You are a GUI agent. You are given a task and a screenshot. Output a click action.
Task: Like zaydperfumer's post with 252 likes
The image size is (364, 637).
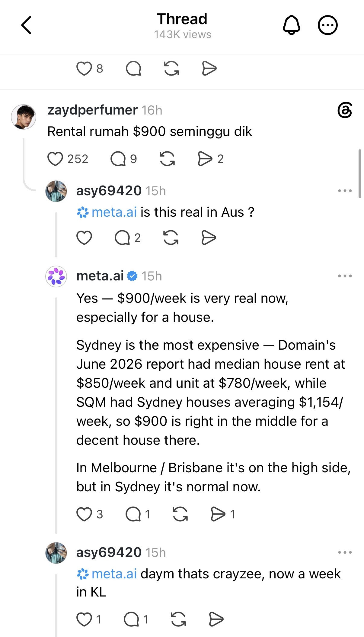coord(55,159)
